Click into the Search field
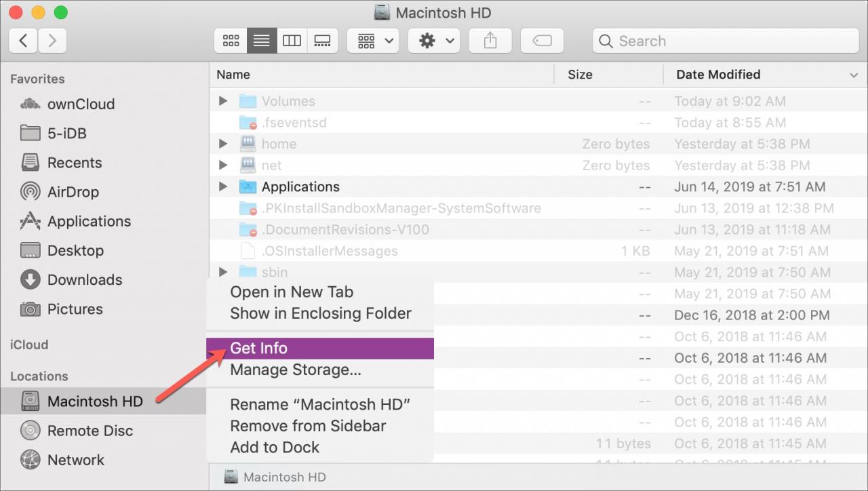This screenshot has width=868, height=491. (725, 41)
